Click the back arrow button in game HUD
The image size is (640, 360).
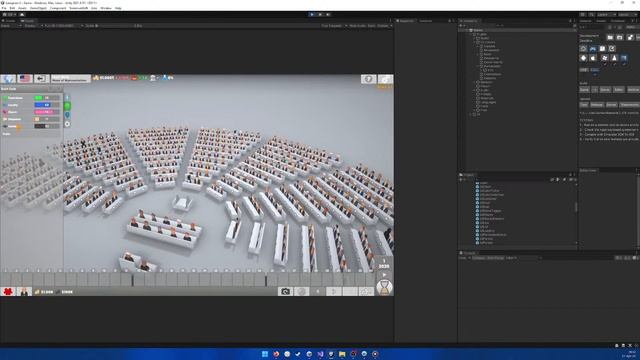click(41, 78)
